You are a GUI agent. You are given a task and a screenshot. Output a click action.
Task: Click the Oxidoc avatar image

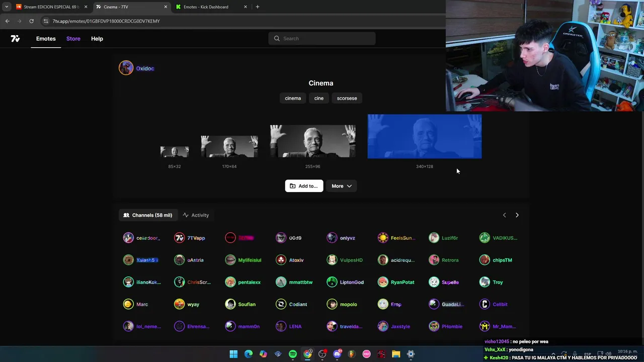pos(126,68)
